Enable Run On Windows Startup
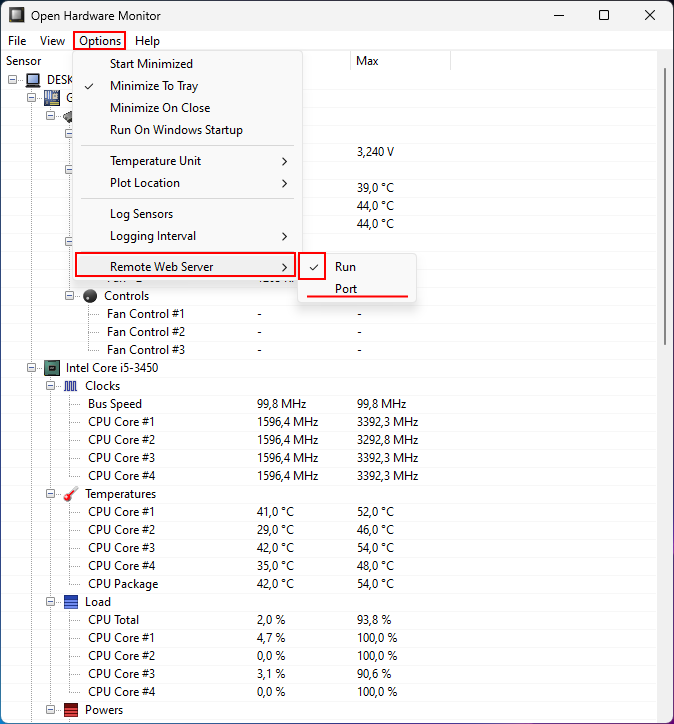The height and width of the screenshot is (724, 674). point(187,130)
